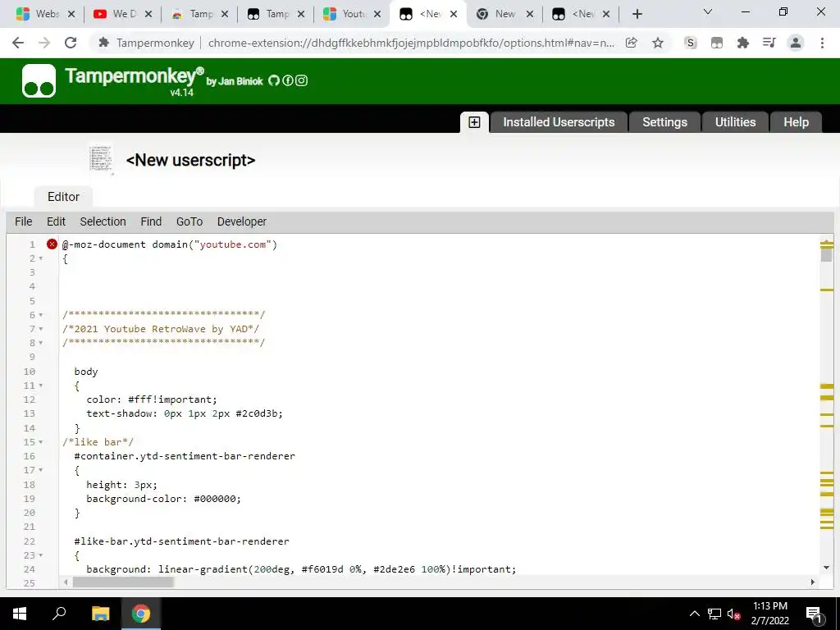Viewport: 840px width, 630px height.
Task: Share this page icon in address bar
Action: (632, 43)
